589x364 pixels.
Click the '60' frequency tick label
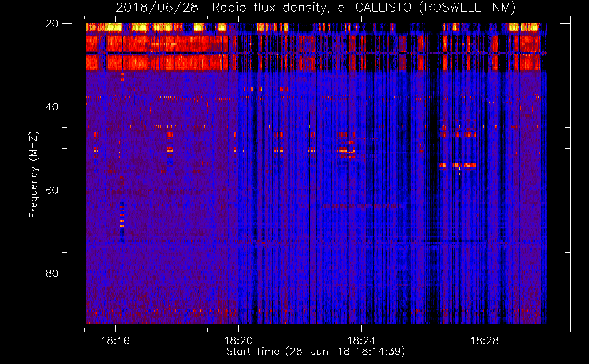52,190
